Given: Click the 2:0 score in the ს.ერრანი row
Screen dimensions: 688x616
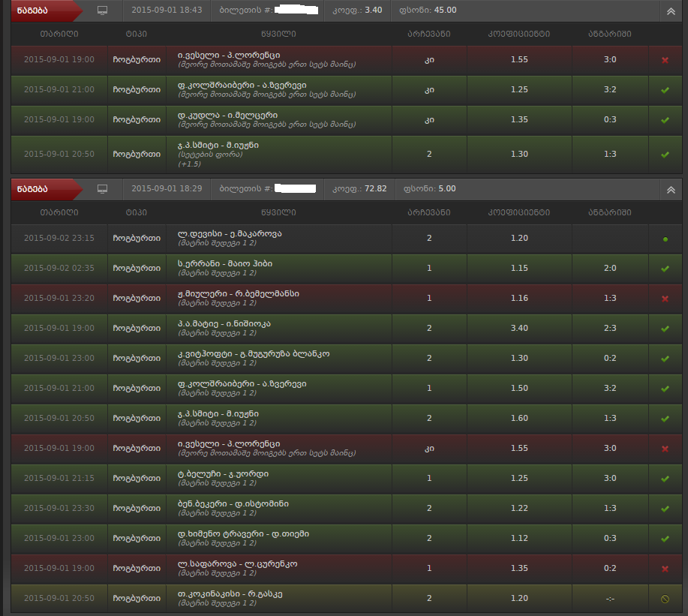Looking at the screenshot, I should [610, 268].
